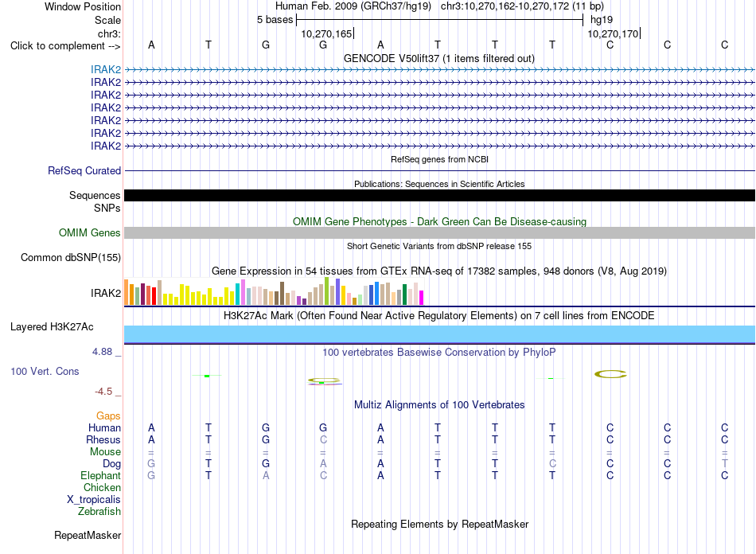The width and height of the screenshot is (756, 554).
Task: Click the Mouse species label
Action: [x=105, y=452]
